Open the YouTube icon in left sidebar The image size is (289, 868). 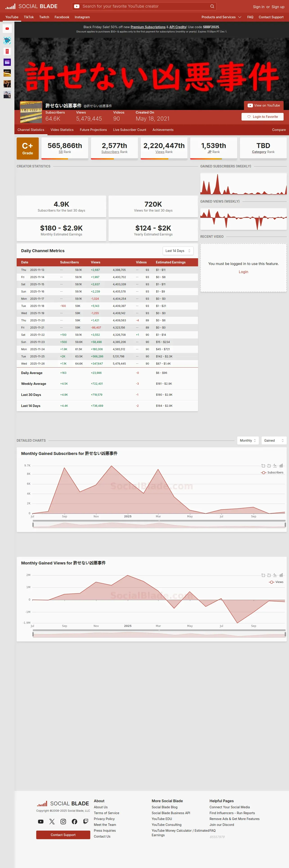[7, 29]
